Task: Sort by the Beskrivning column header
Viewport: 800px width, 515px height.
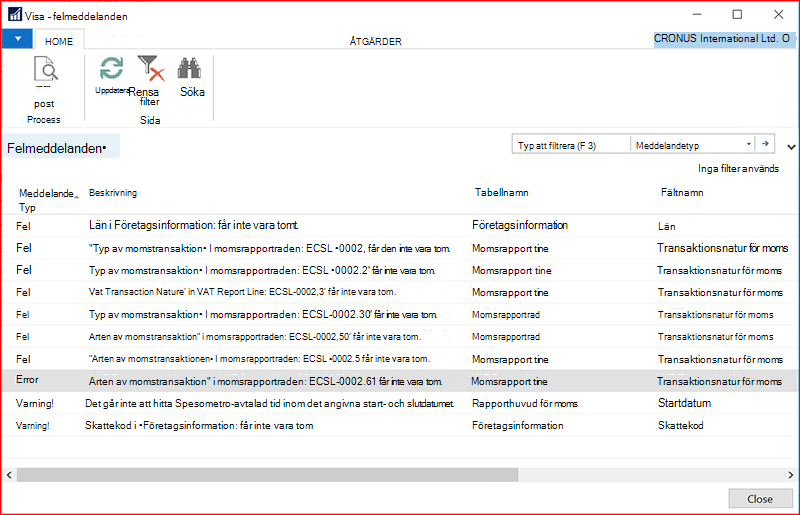Action: click(113, 193)
